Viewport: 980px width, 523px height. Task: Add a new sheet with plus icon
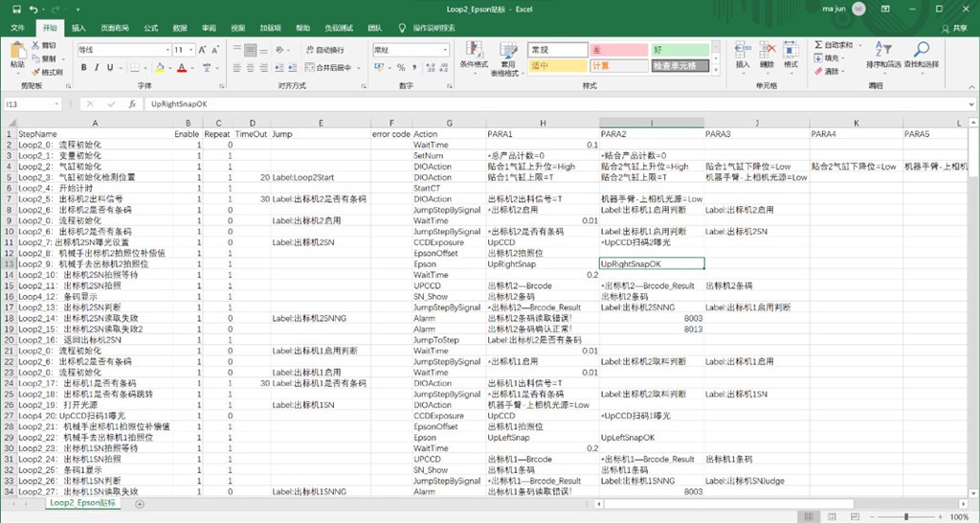[x=140, y=504]
